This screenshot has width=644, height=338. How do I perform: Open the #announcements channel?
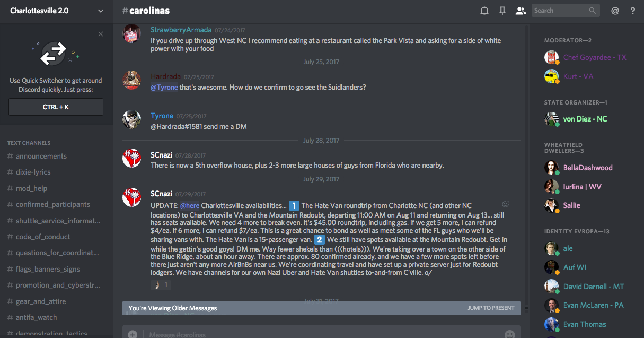coord(41,156)
